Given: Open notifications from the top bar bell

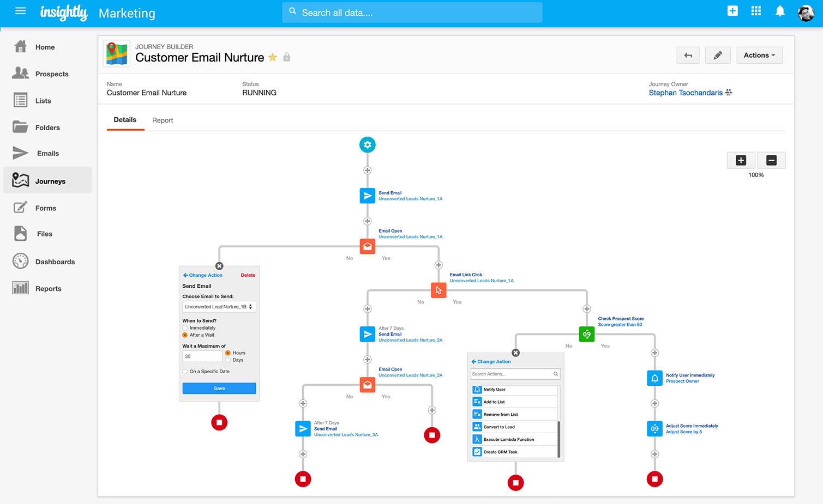Looking at the screenshot, I should 779,10.
